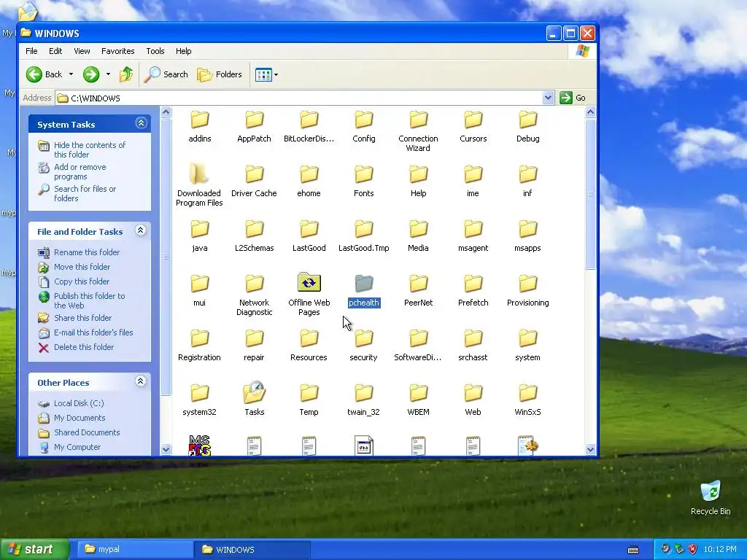Open the Views icon menu
Viewport: 747px width, 560px height.
263,74
